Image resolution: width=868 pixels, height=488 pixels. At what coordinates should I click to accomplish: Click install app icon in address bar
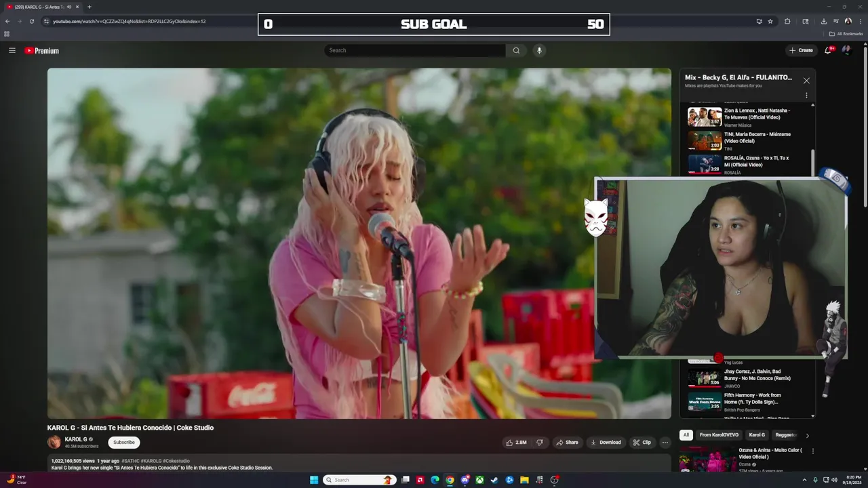click(759, 21)
